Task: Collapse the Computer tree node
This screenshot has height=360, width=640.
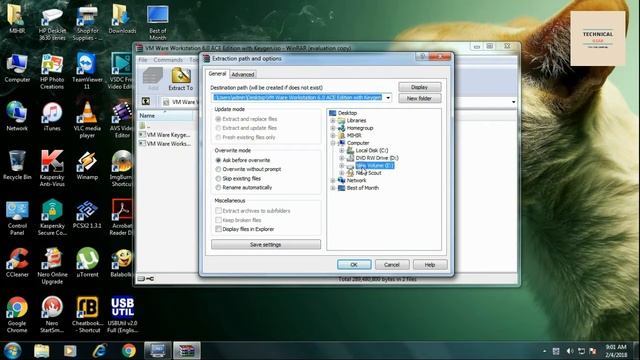Action: coord(333,143)
